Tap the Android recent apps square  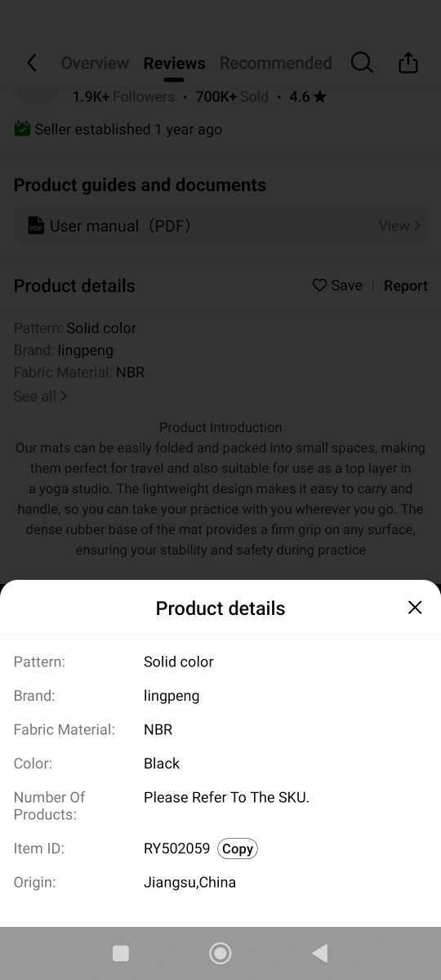click(x=121, y=953)
